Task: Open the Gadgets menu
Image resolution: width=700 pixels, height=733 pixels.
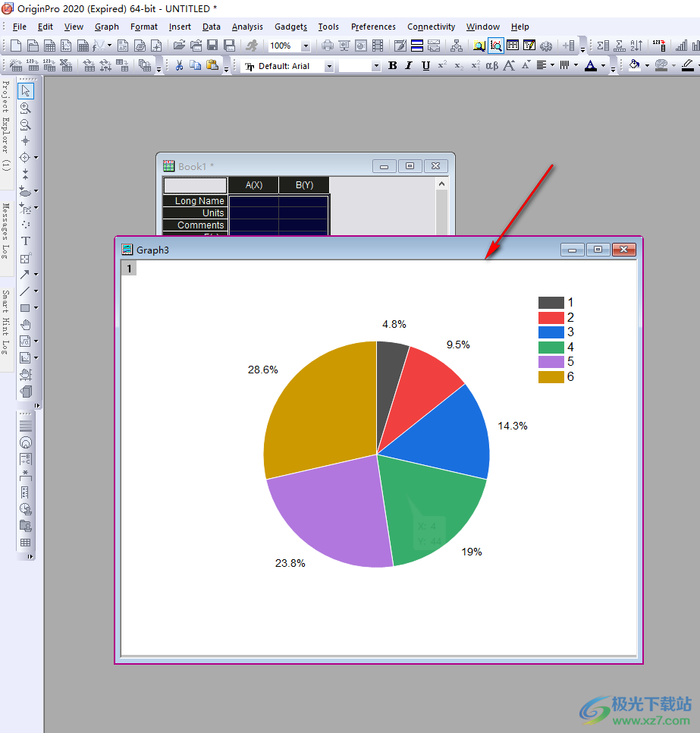Action: pyautogui.click(x=290, y=27)
